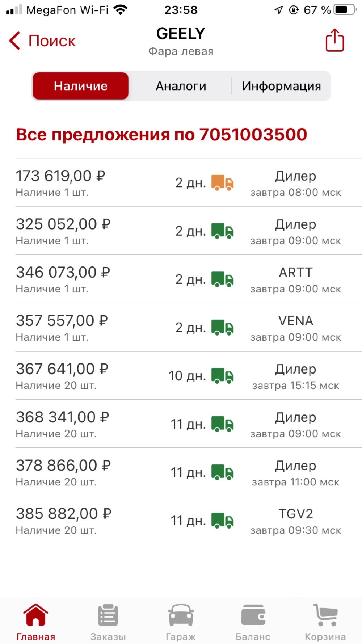Open the Главная home icon

coord(35,615)
